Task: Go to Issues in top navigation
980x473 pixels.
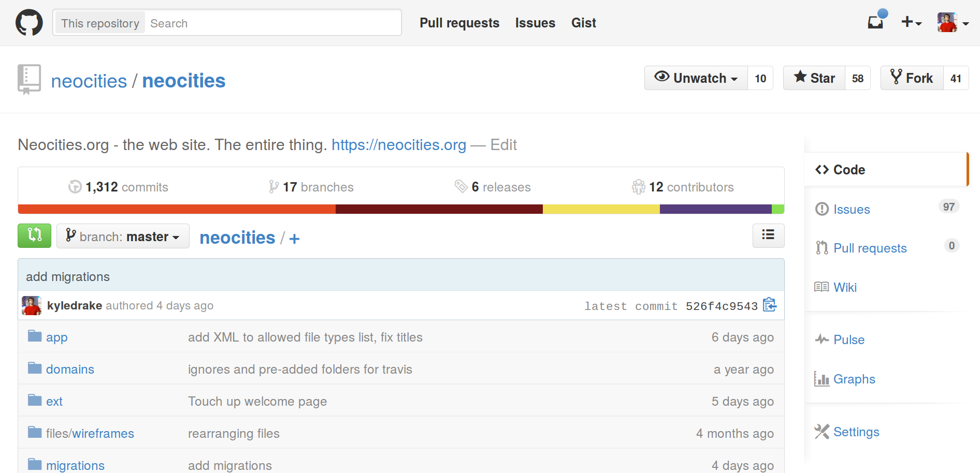Action: click(x=535, y=23)
